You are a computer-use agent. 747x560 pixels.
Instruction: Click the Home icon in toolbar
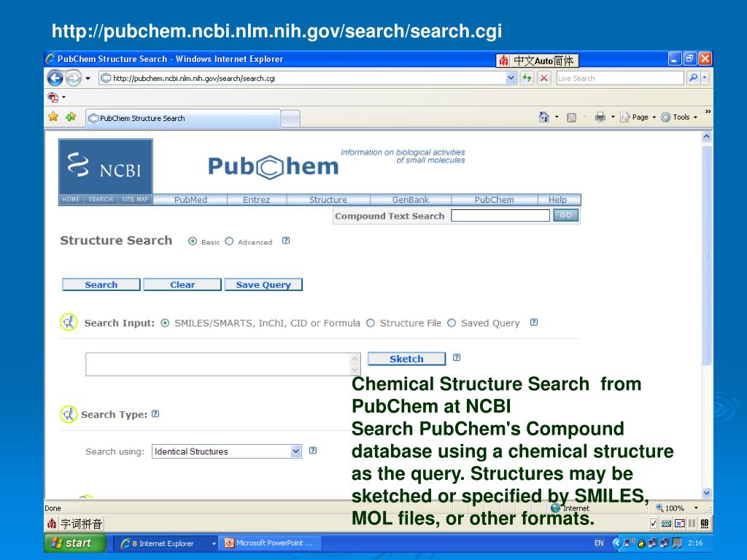pyautogui.click(x=543, y=117)
